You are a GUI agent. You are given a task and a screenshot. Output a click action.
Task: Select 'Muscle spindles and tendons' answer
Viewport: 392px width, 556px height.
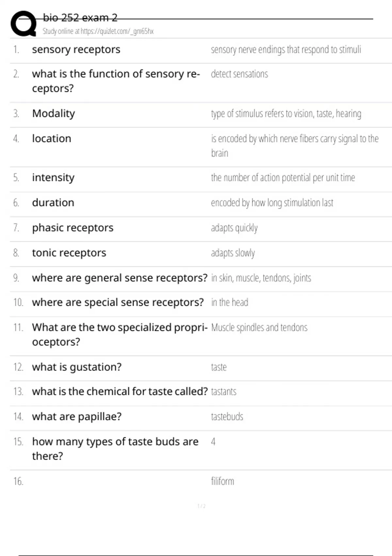pos(259,327)
